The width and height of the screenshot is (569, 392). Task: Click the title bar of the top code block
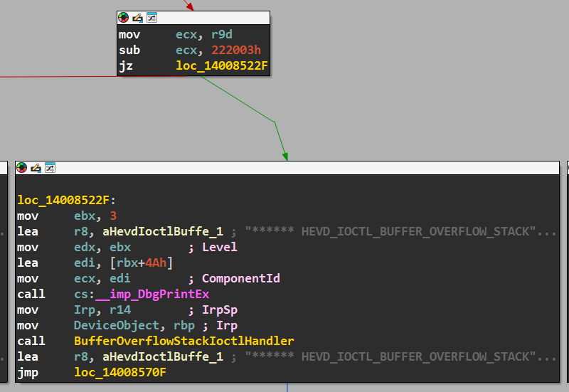(213, 18)
